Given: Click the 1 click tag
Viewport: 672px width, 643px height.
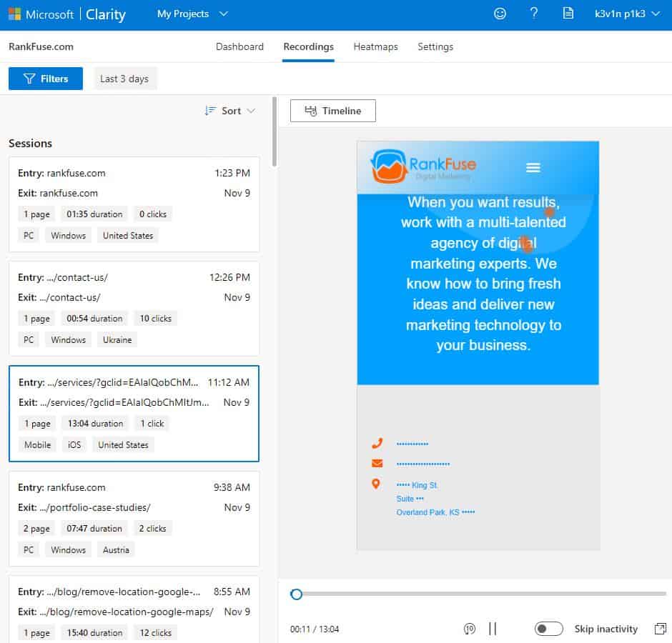Looking at the screenshot, I should 152,423.
